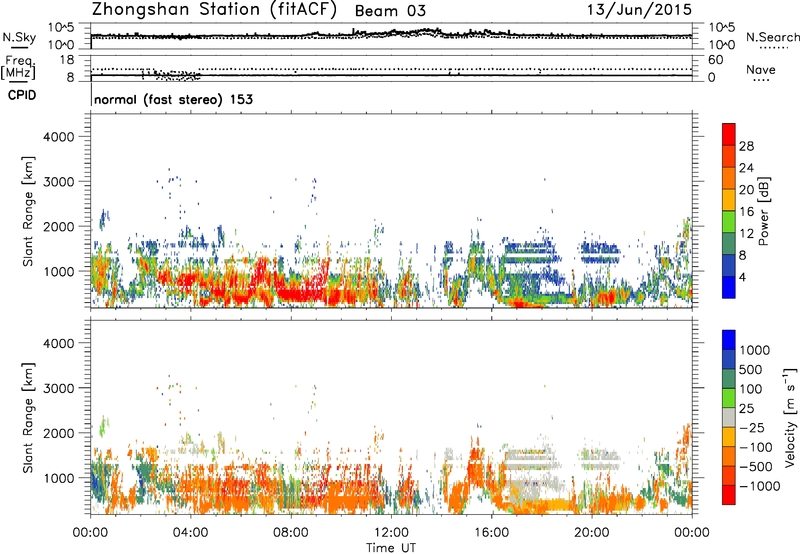Select the Beam 03 label
Screen dimensions: 800x554
pyautogui.click(x=390, y=11)
